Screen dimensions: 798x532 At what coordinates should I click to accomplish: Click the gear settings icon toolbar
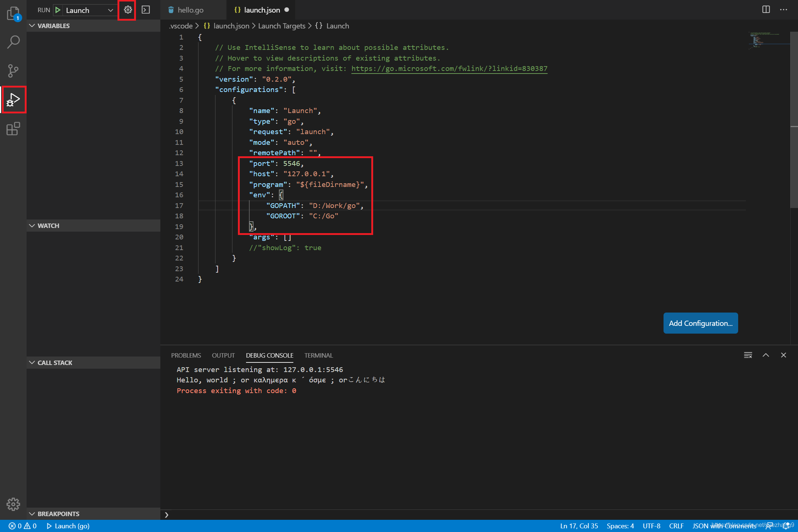coord(128,10)
